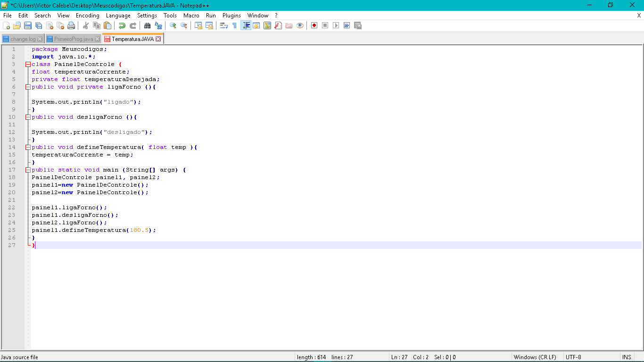Switch to the PrimeiroProg.java tab

pos(73,39)
